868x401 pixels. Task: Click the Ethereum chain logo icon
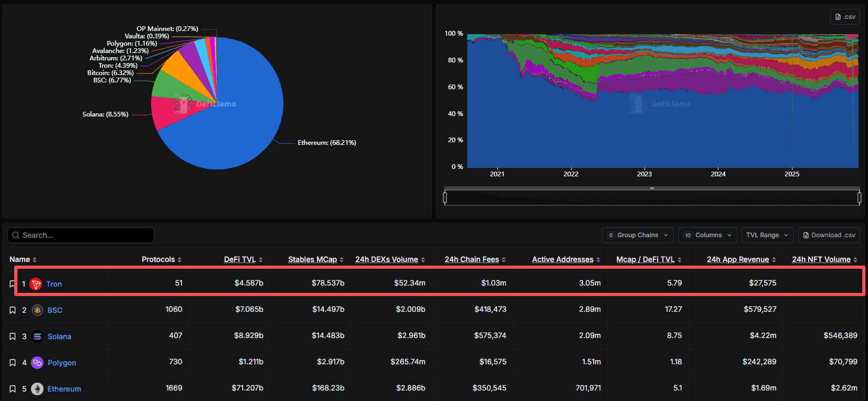coord(37,389)
